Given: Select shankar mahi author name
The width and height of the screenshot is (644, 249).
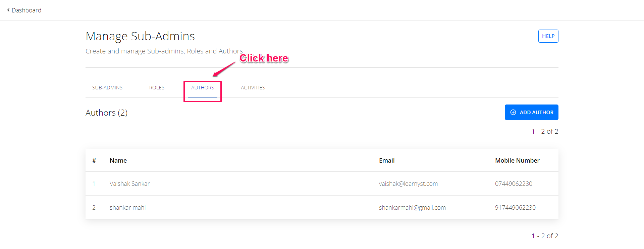Looking at the screenshot, I should 127,208.
